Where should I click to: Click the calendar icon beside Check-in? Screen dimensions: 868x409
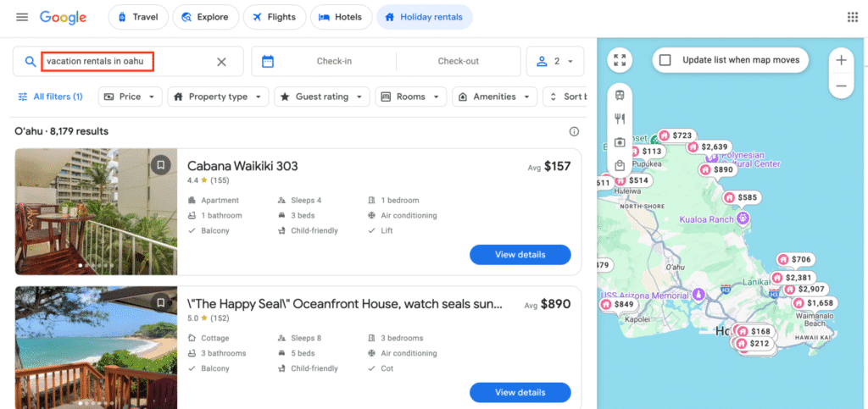(x=268, y=61)
